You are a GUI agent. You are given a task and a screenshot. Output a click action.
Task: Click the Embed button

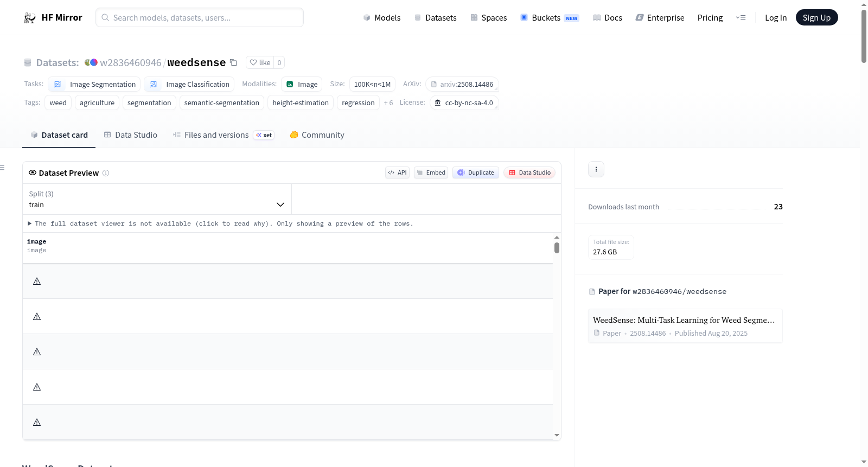431,172
